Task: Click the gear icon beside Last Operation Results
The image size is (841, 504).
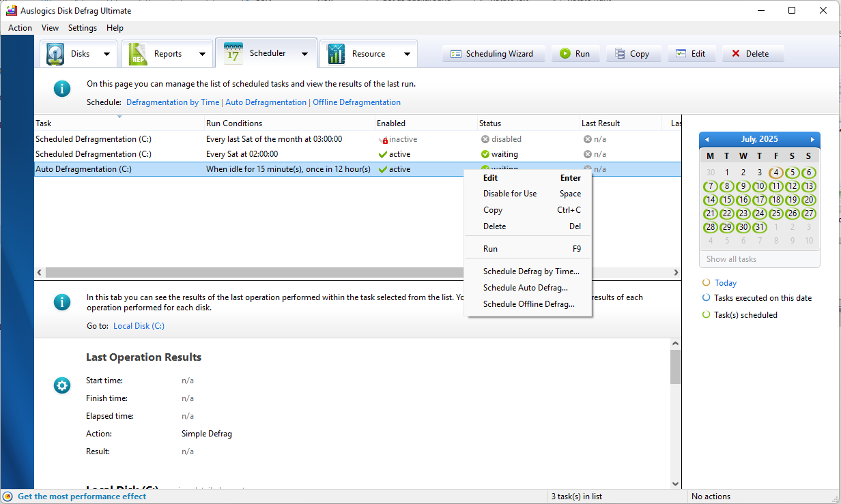Action: 62,385
